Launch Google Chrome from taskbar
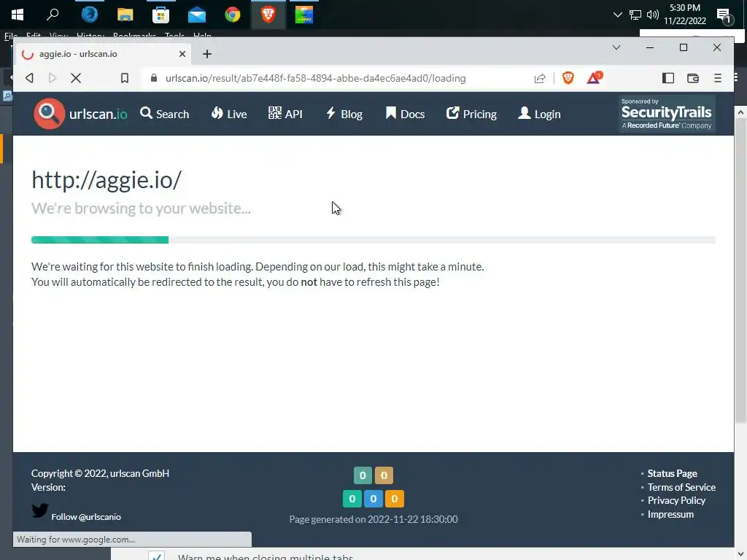Image resolution: width=747 pixels, height=560 pixels. pyautogui.click(x=233, y=15)
